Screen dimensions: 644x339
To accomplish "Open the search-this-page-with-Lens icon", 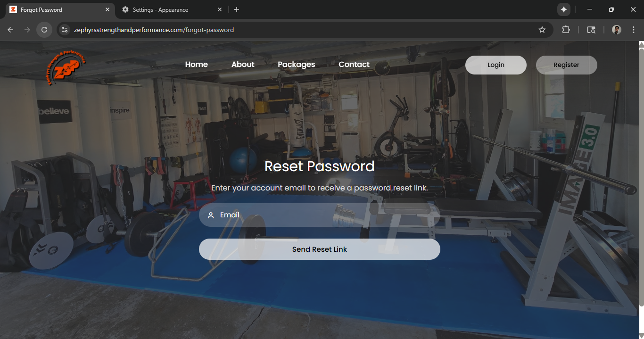I will coord(591,29).
